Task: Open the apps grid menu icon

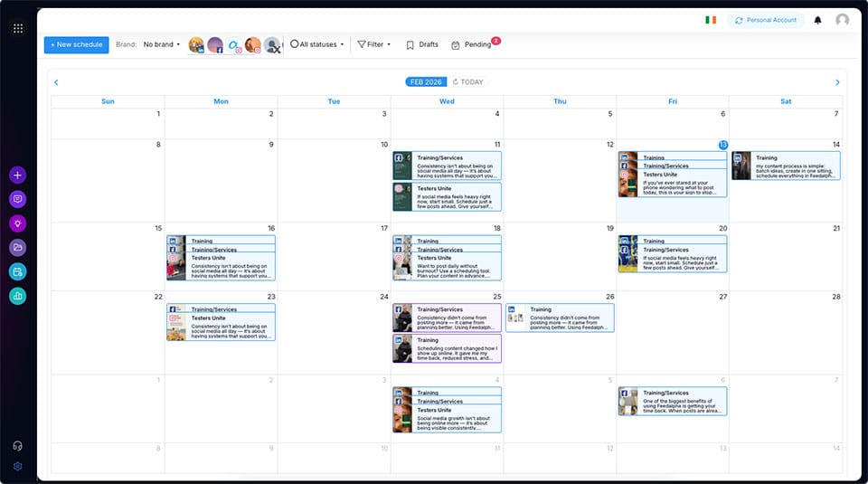Action: pyautogui.click(x=18, y=28)
